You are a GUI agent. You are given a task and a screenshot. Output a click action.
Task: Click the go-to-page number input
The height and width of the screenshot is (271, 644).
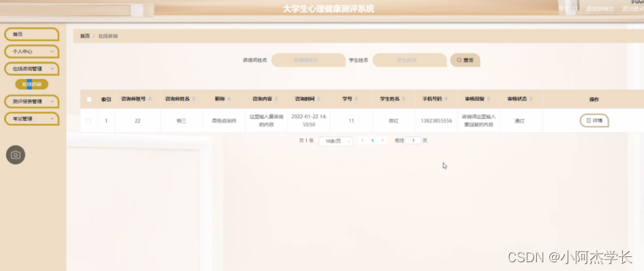click(414, 141)
